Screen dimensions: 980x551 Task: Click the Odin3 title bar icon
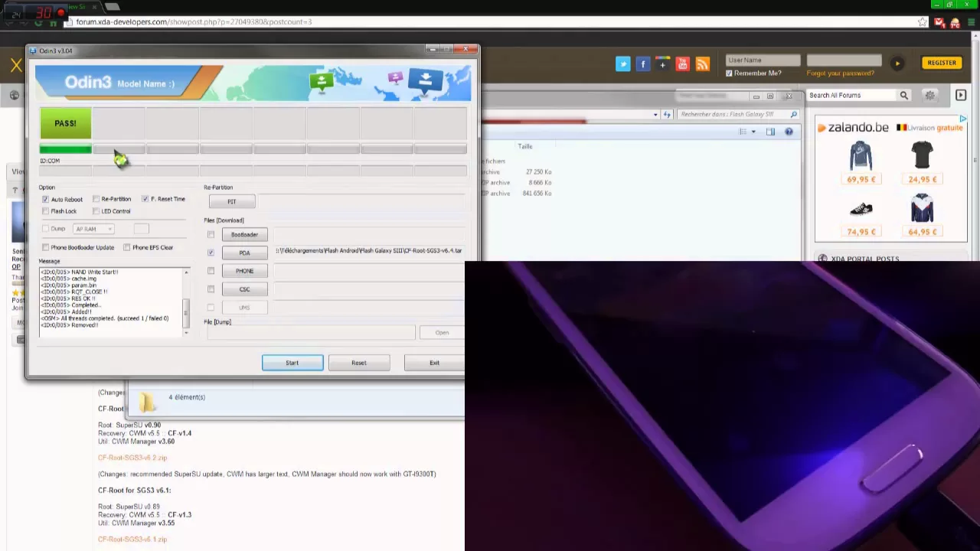pos(32,51)
